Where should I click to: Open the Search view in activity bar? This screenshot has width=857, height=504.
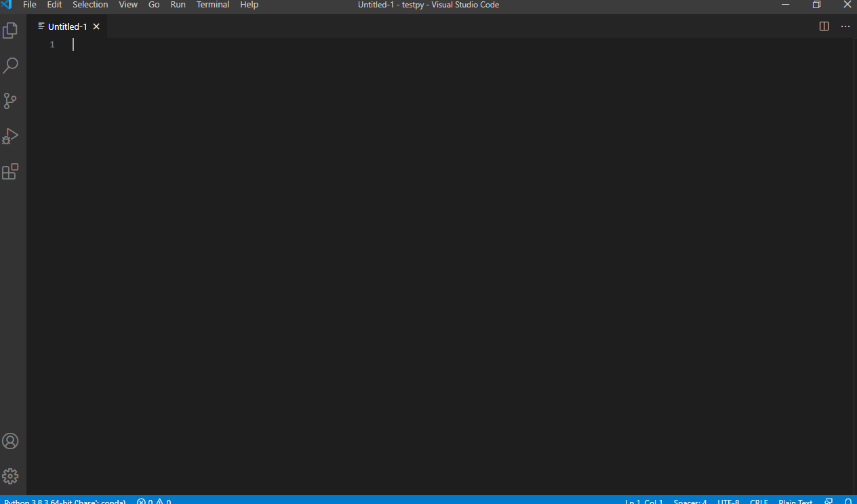[10, 66]
